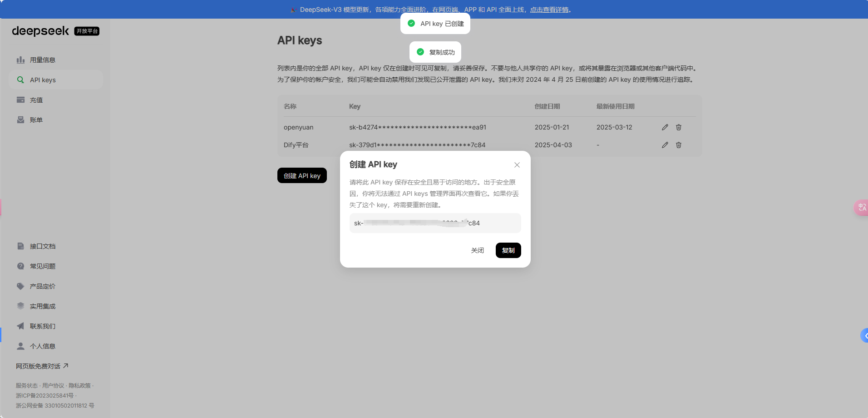868x418 pixels.
Task: Click the 开放平台 badge next to logo
Action: click(x=87, y=31)
